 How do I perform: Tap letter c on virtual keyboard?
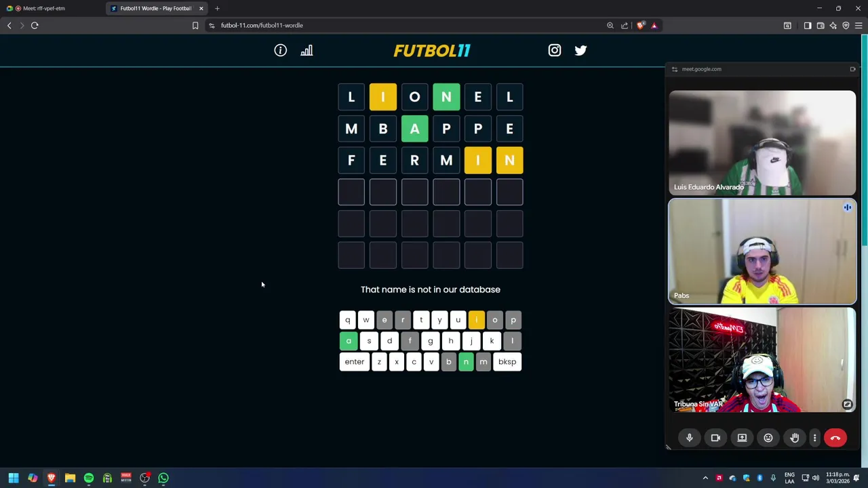pos(414,362)
